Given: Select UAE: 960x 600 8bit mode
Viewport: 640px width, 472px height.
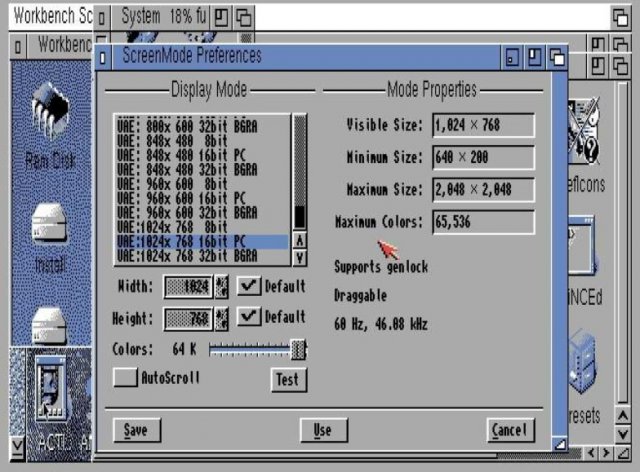Looking at the screenshot, I should (x=202, y=184).
